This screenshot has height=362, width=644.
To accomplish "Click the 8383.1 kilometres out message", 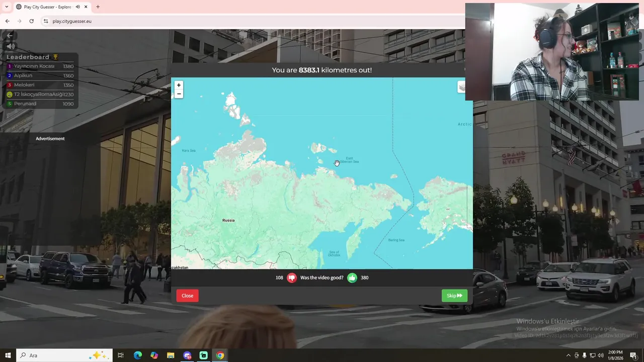I will 322,70.
